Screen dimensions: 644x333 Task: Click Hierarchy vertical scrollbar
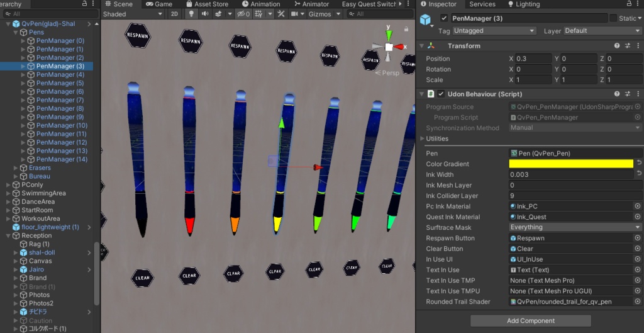click(x=96, y=273)
